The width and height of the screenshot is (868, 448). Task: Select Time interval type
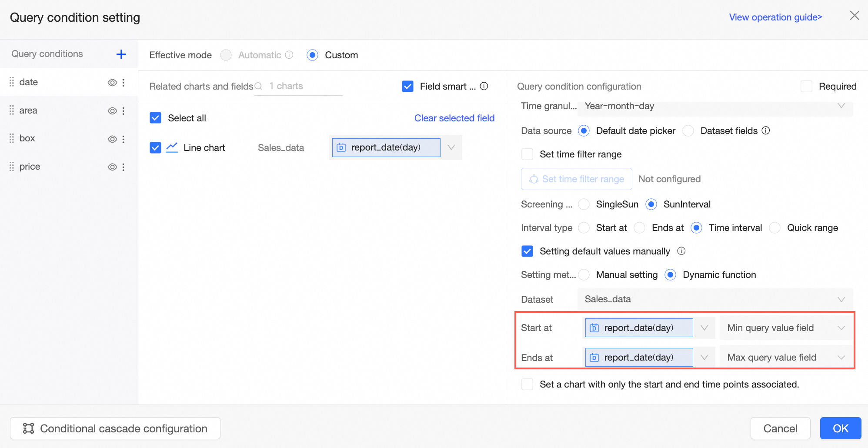697,227
